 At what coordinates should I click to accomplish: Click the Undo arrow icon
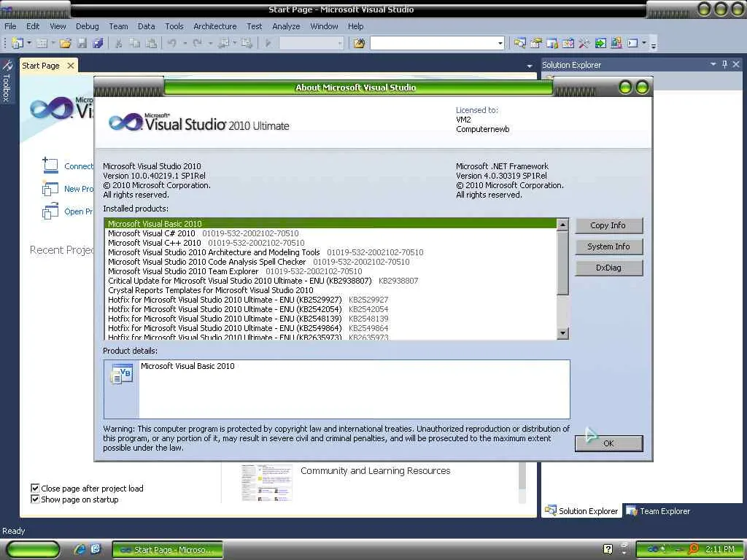pos(172,43)
